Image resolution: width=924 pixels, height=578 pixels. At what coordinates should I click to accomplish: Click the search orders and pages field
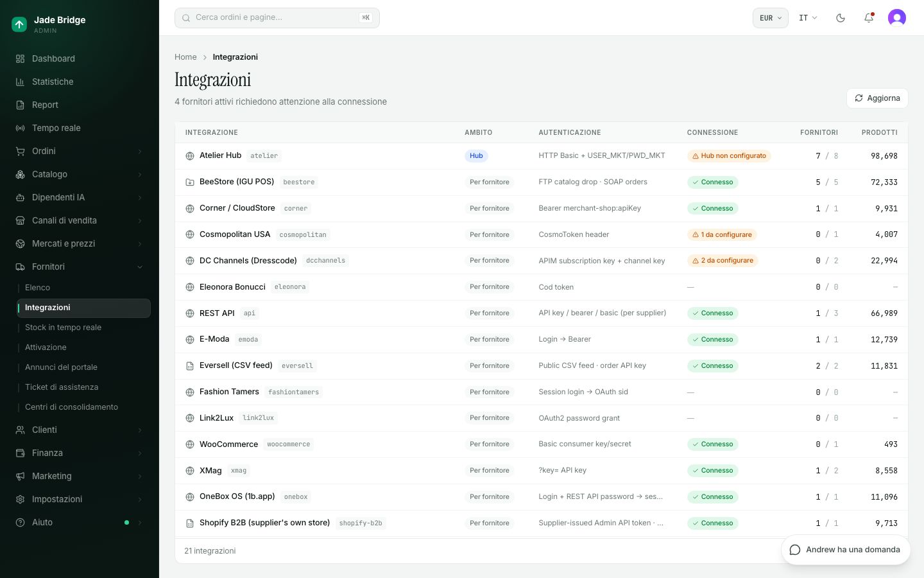[277, 18]
